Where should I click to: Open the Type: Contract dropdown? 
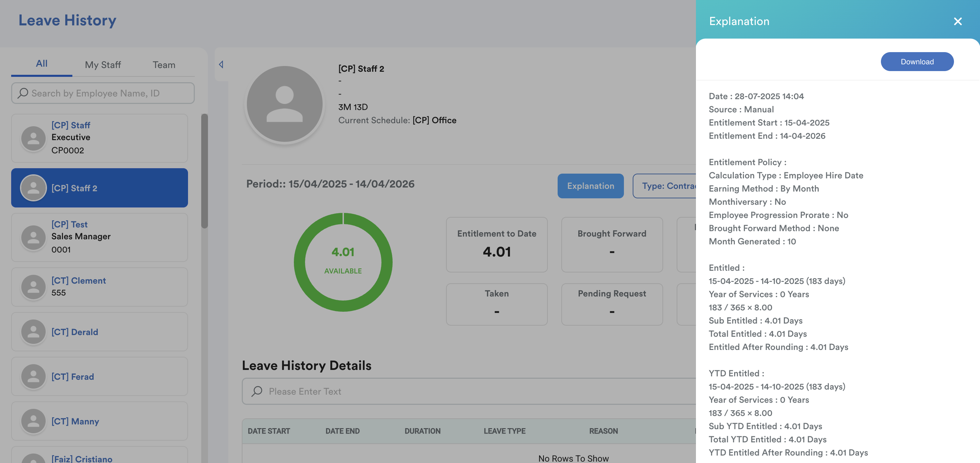click(x=665, y=186)
